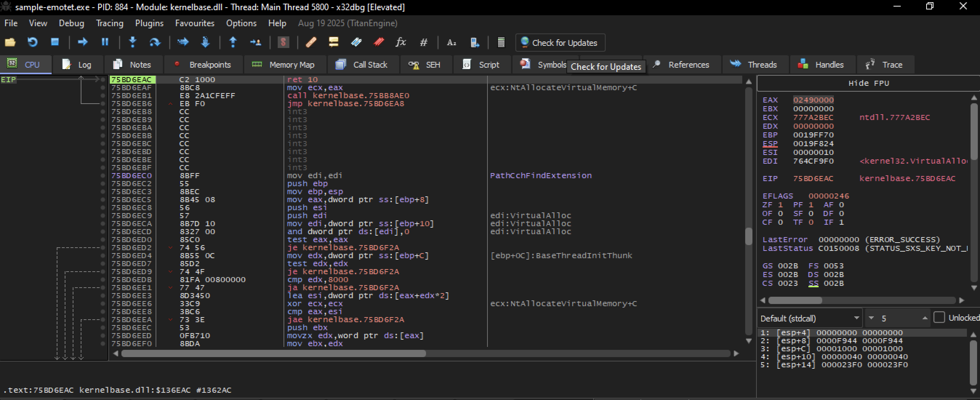This screenshot has height=400, width=980.
Task: Click the Trace Over icon
Action: [x=205, y=42]
